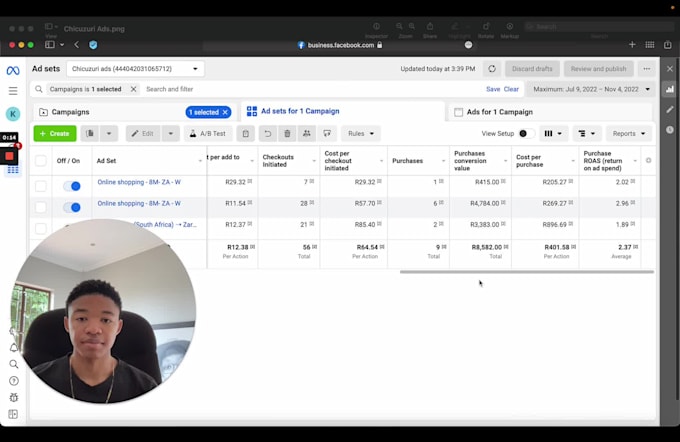Click the horizontal table scrollbar
The width and height of the screenshot is (680, 442).
tap(526, 272)
